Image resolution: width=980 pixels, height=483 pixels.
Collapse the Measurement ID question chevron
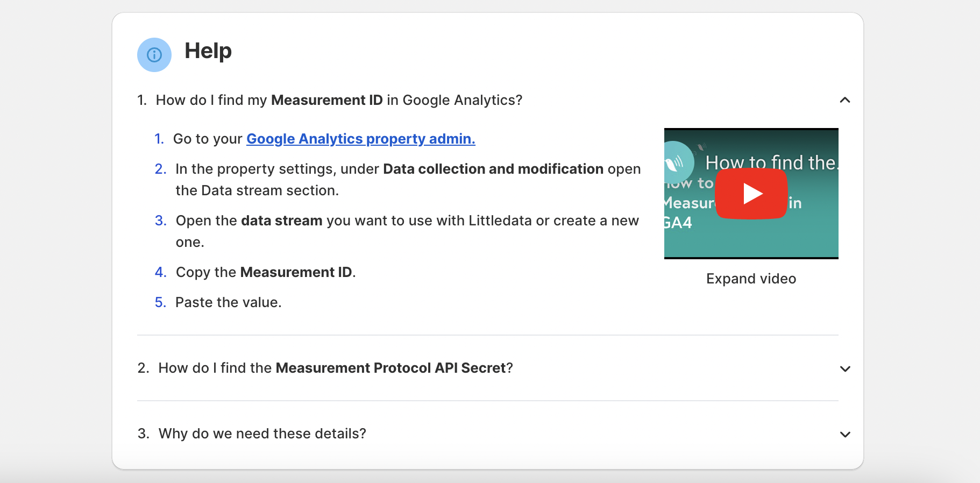click(x=845, y=100)
